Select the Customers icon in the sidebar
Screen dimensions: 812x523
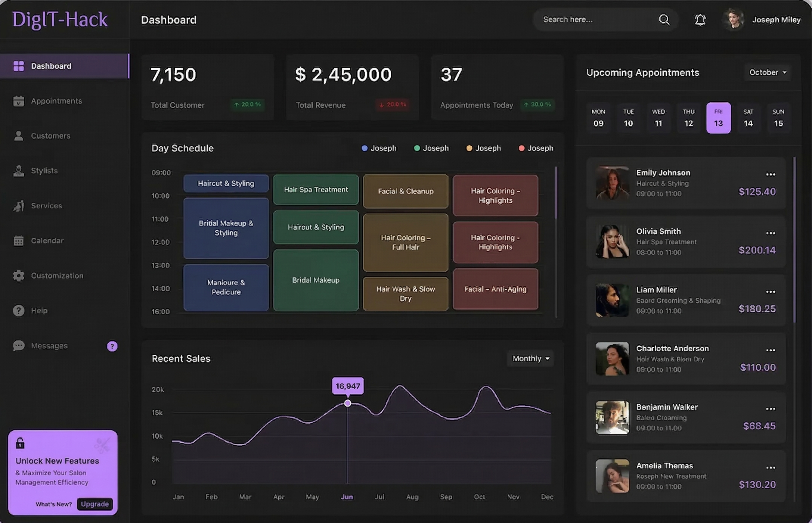tap(19, 136)
